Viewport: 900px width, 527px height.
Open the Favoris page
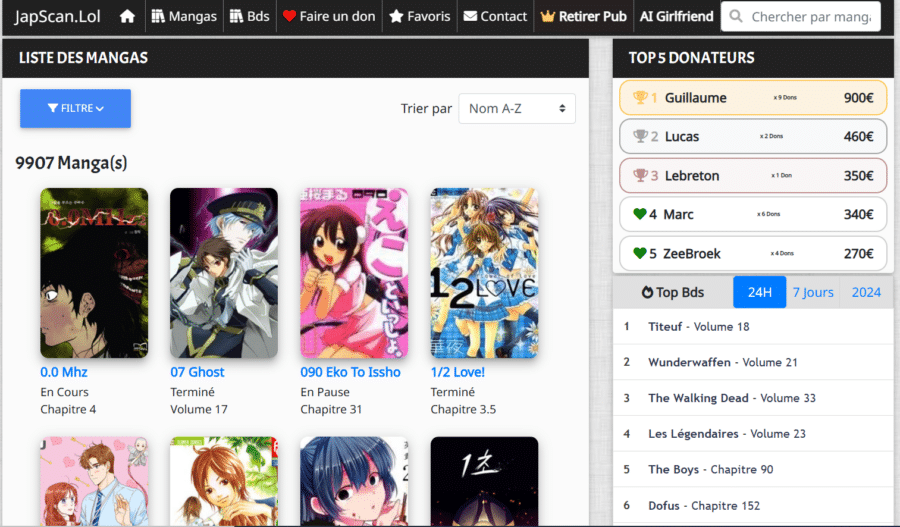click(x=420, y=17)
